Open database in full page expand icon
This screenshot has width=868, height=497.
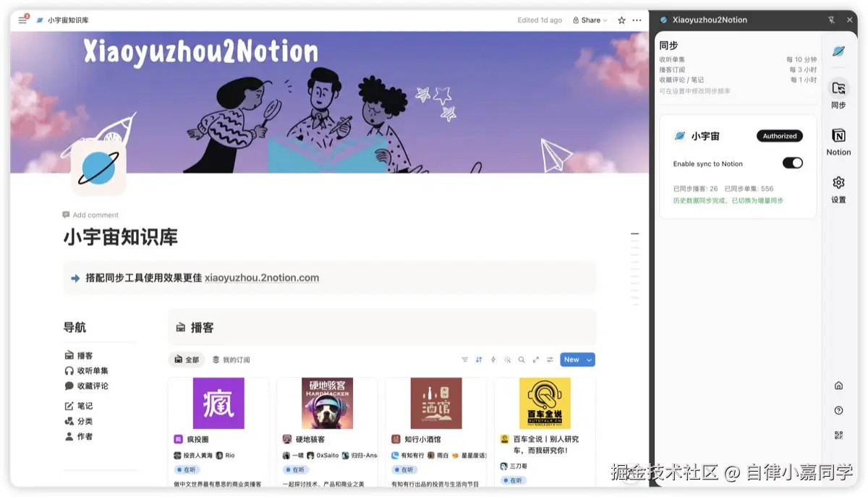pyautogui.click(x=536, y=360)
